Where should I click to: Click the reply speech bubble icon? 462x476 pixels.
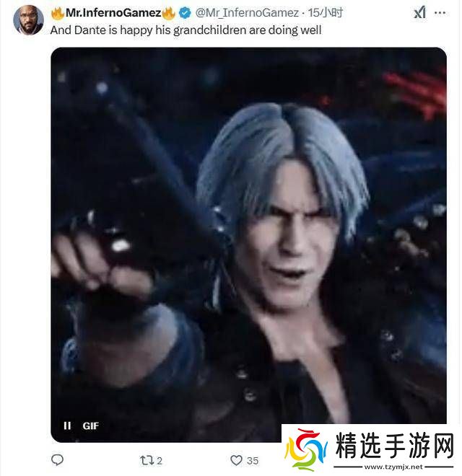tap(57, 460)
